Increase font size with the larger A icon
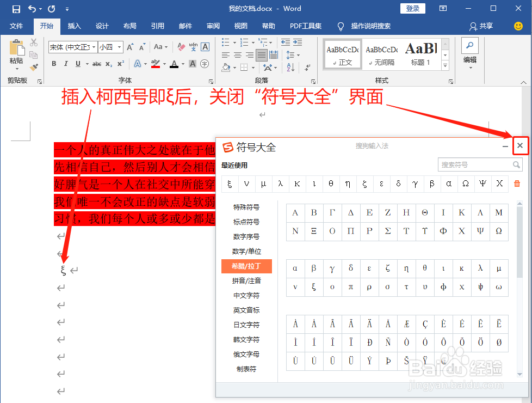 coord(131,47)
